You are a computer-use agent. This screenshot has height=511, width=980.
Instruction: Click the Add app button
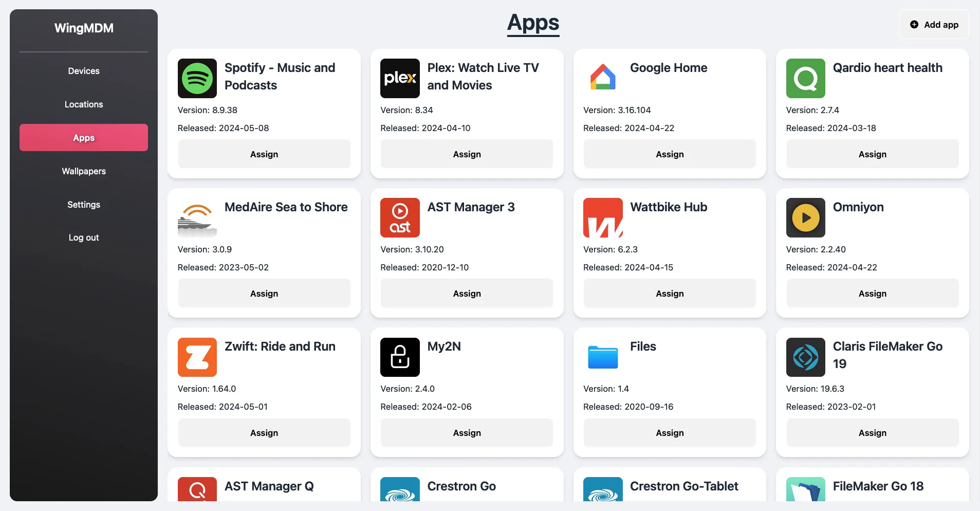click(x=934, y=24)
